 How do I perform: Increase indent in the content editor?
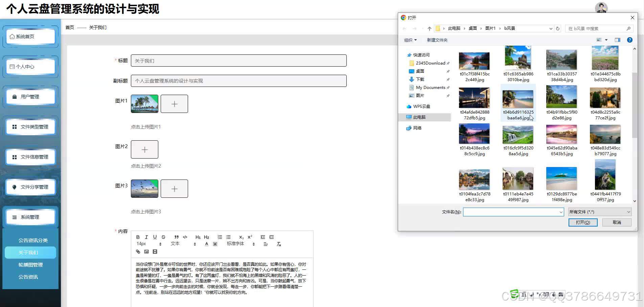[272, 237]
